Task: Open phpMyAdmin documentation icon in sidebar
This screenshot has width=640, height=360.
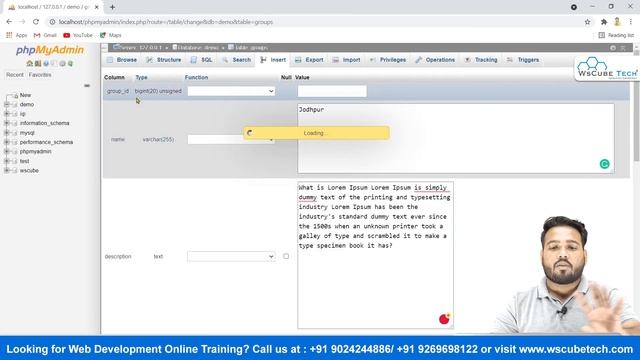Action: click(x=46, y=64)
